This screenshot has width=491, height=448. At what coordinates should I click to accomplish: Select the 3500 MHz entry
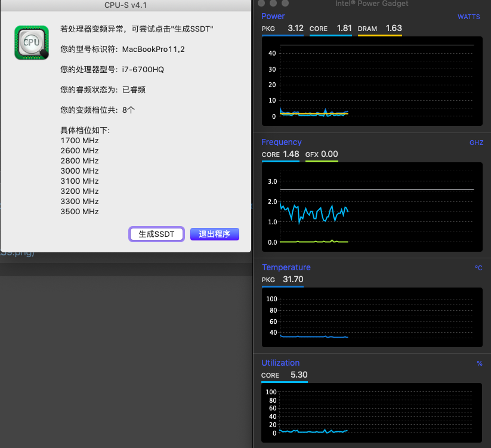tap(79, 212)
